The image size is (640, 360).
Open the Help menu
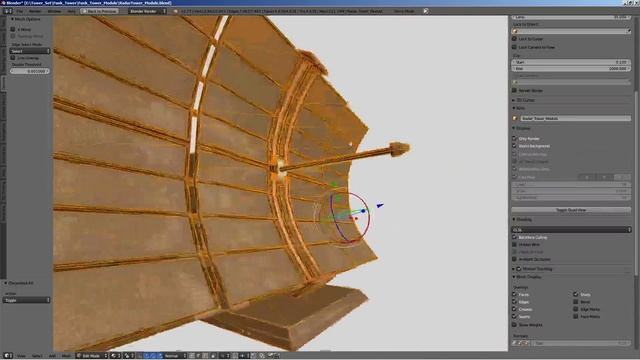pos(71,11)
